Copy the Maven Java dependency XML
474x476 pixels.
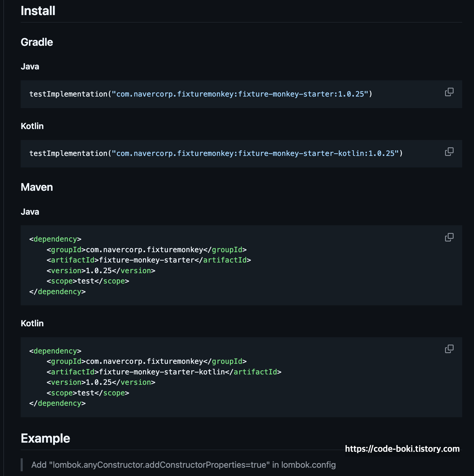pos(449,237)
